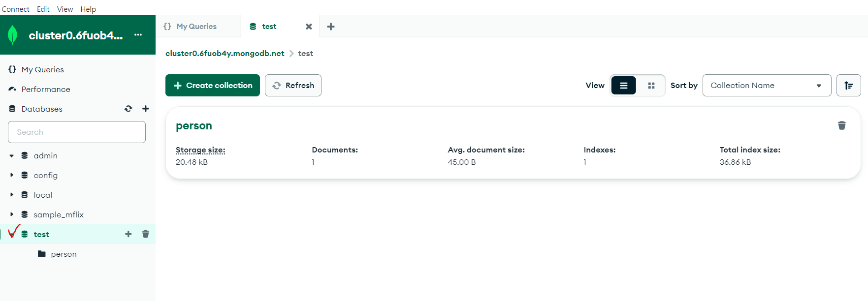The image size is (868, 301).
Task: Open My Queries in sidebar
Action: click(x=43, y=69)
